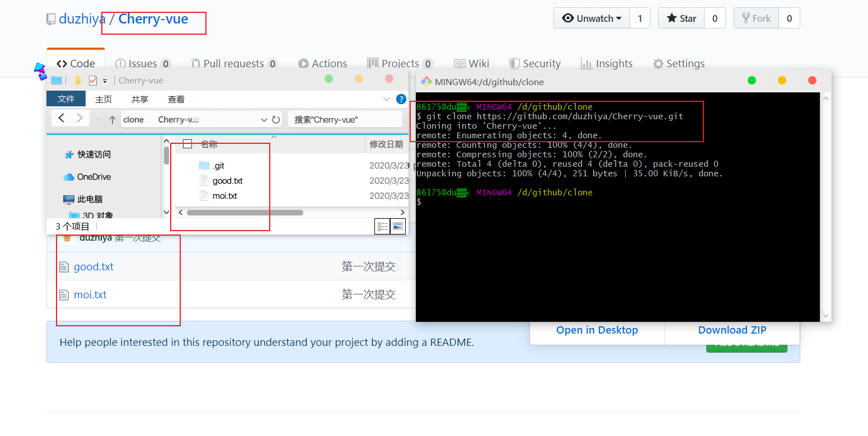868x436 pixels.
Task: Sort by the 修改日期 column header
Action: (x=386, y=144)
